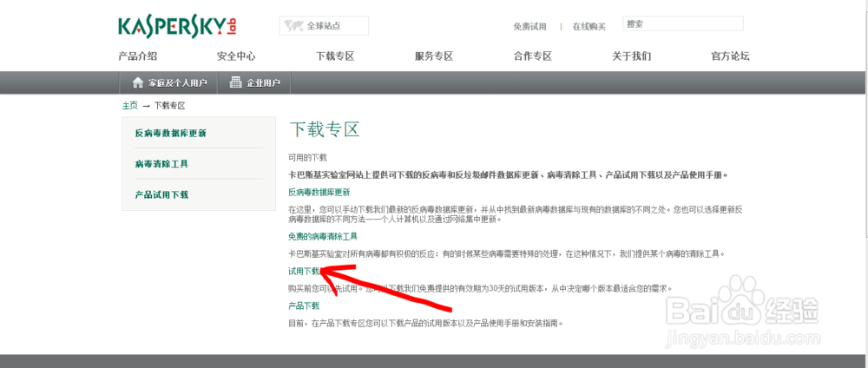This screenshot has height=368, width=868.
Task: Click the 免费试用 link in the header
Action: point(529,27)
